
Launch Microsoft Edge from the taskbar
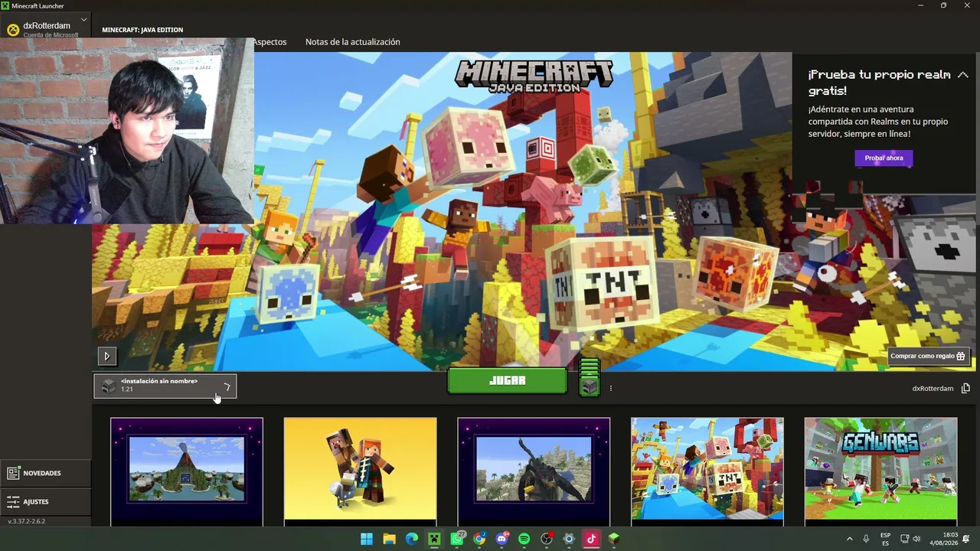point(412,539)
